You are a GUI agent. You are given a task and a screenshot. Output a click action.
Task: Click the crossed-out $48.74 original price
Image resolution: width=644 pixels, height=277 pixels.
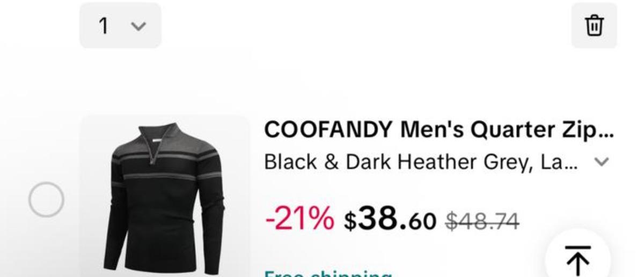pos(482,220)
